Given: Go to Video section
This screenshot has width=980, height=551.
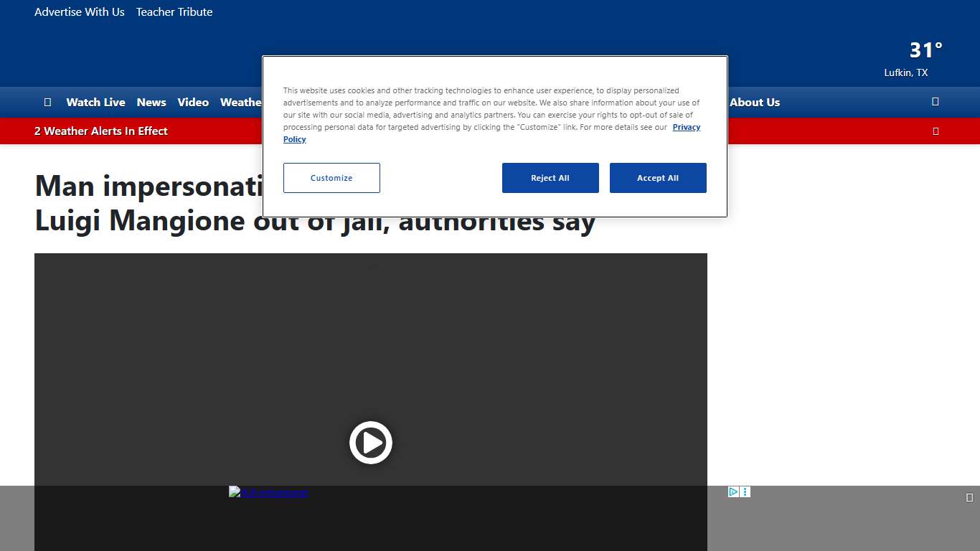Looking at the screenshot, I should click(x=193, y=103).
